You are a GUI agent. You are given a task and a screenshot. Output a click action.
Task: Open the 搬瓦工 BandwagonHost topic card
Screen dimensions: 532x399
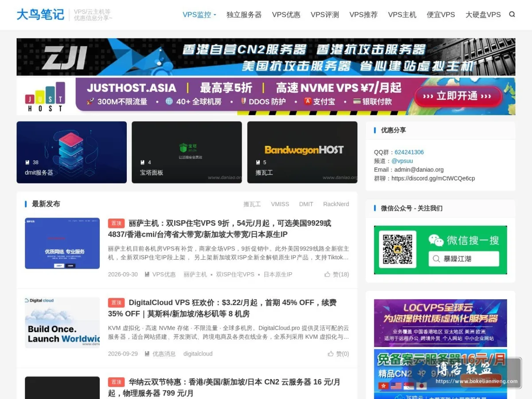(x=302, y=152)
